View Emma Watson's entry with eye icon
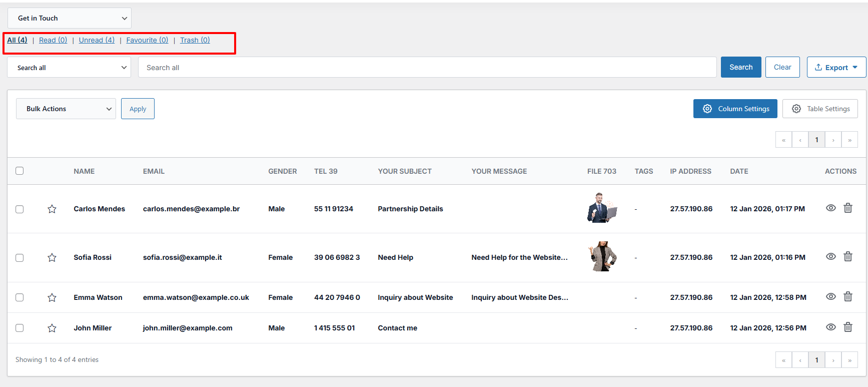This screenshot has width=868, height=387. 830,296
